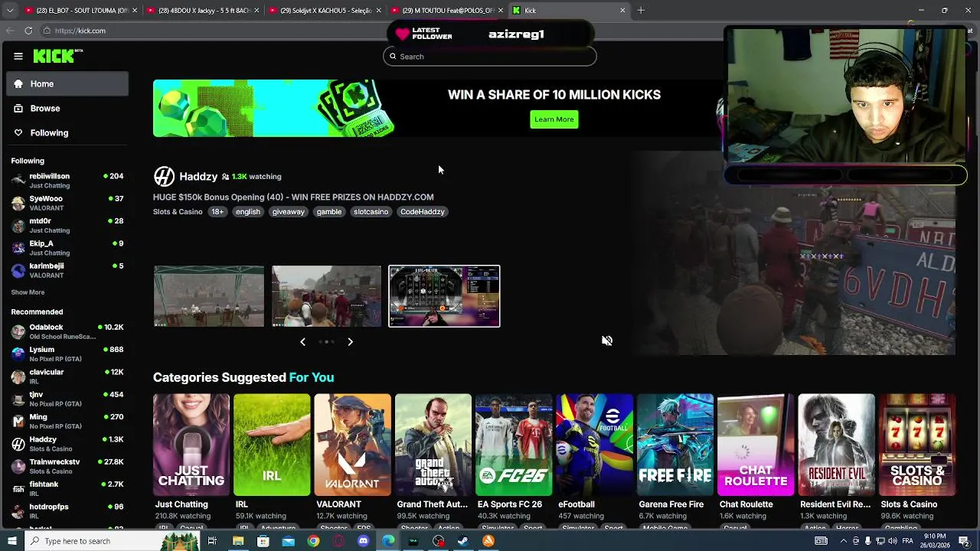Image resolution: width=980 pixels, height=551 pixels.
Task: Select the highlighted slots stream thumbnail
Action: pos(444,296)
